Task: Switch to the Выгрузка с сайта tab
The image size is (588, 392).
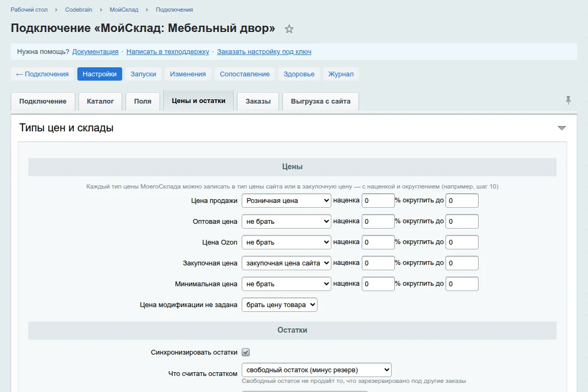Action: tap(321, 101)
